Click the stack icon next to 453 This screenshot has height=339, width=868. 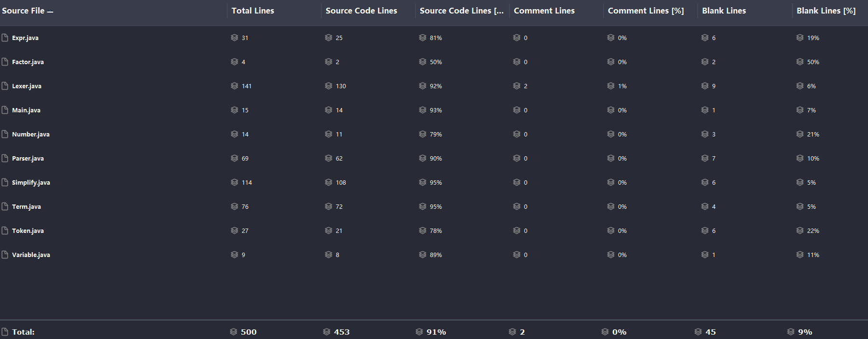327,332
